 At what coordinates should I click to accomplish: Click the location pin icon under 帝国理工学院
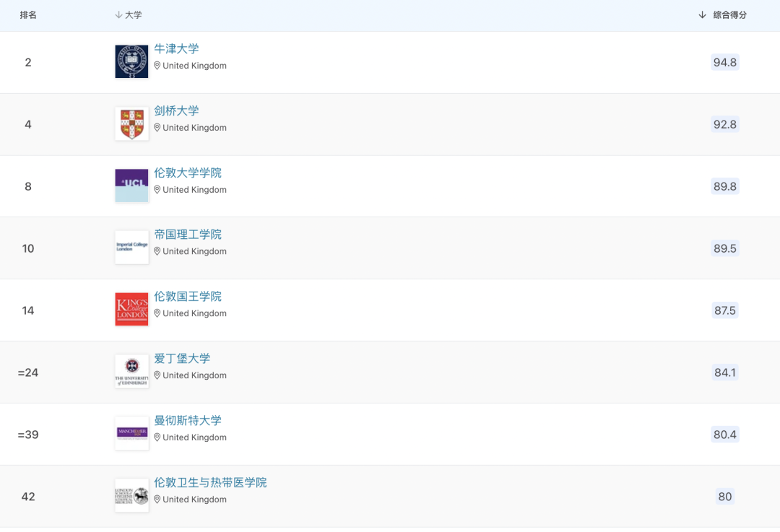pos(157,252)
